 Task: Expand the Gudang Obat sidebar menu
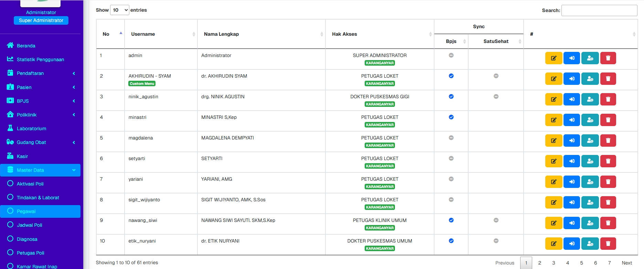click(41, 142)
